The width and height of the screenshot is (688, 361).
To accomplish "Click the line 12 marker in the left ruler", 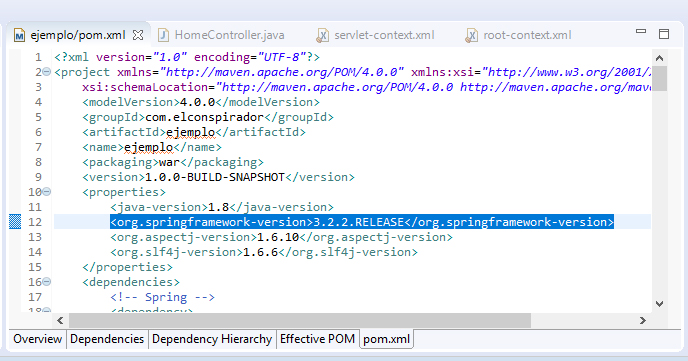I will (x=15, y=222).
